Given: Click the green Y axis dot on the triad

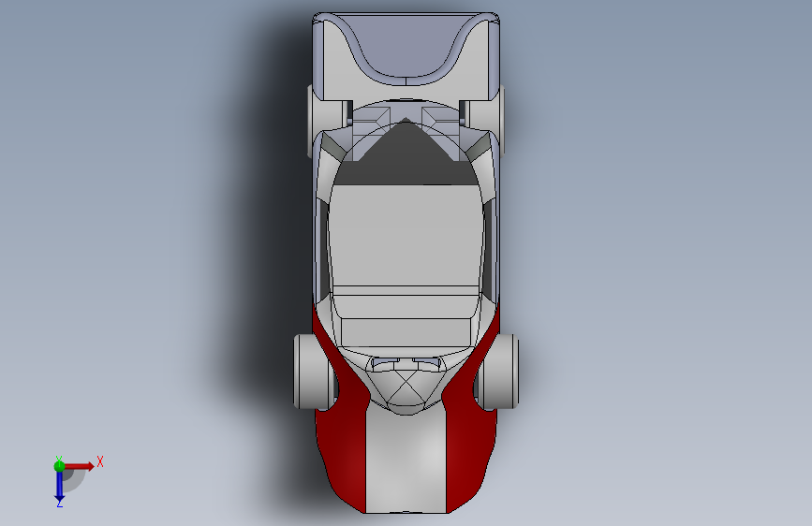Looking at the screenshot, I should coord(59,466).
